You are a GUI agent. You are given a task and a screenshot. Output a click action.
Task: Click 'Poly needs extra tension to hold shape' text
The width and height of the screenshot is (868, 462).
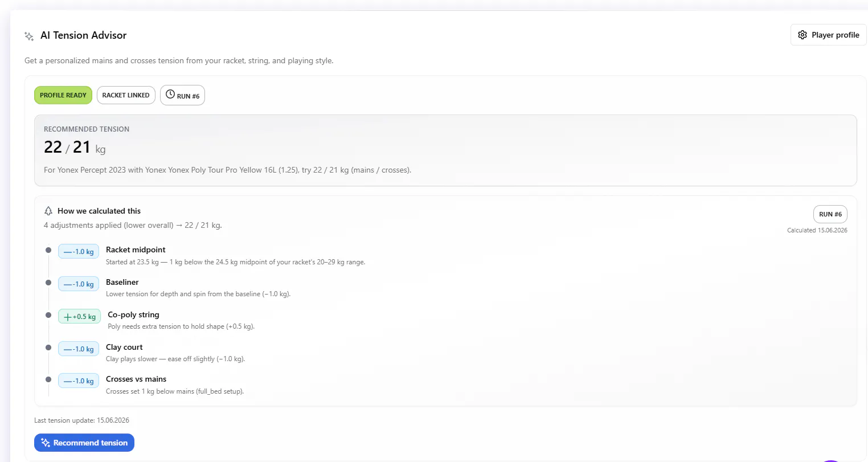pos(181,326)
